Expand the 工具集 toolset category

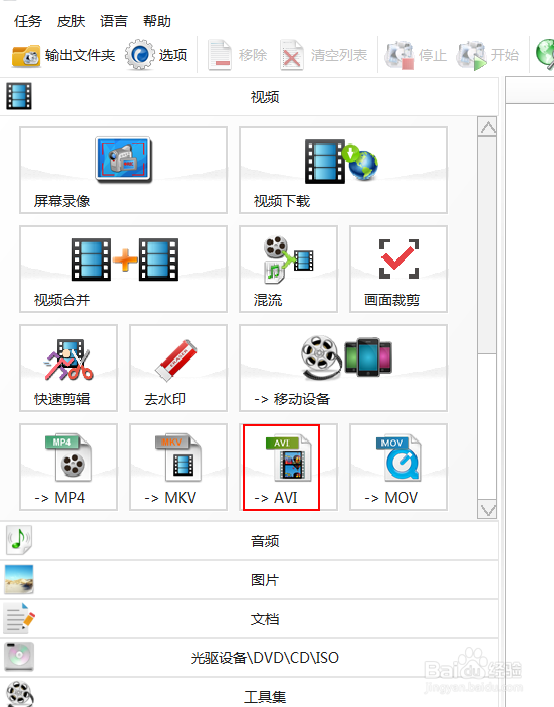point(249,694)
